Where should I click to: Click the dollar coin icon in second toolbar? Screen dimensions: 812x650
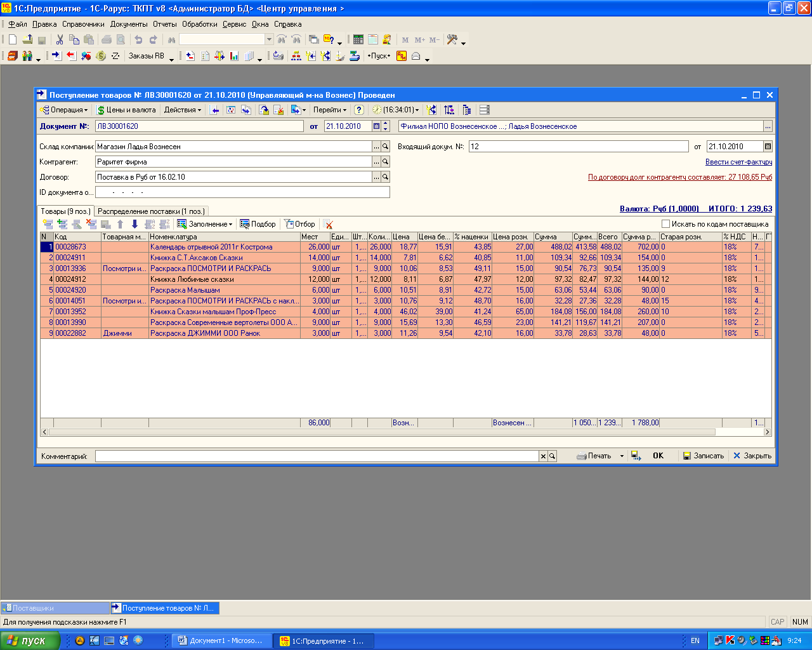click(x=101, y=56)
